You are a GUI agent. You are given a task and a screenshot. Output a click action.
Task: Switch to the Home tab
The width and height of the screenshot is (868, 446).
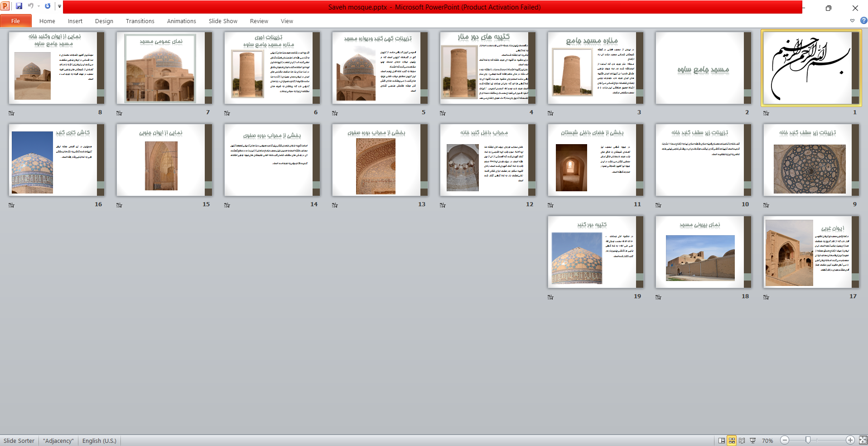(47, 21)
